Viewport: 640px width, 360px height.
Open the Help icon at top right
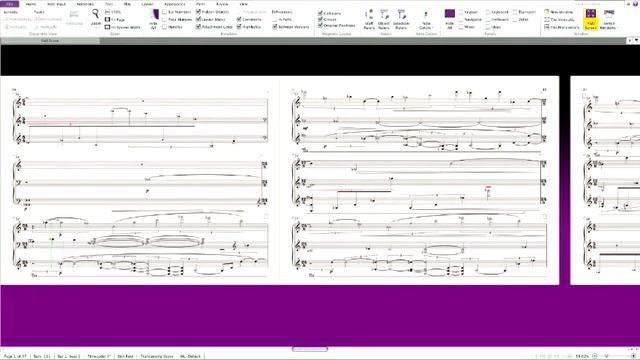click(x=635, y=4)
